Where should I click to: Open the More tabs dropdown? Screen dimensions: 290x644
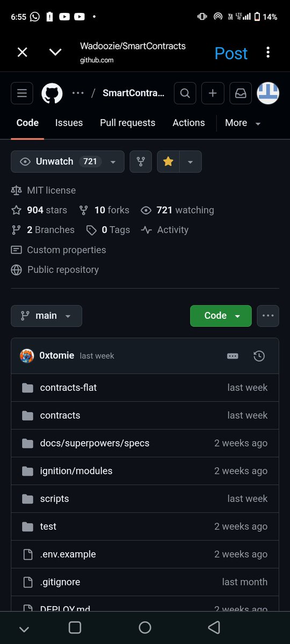tap(243, 123)
